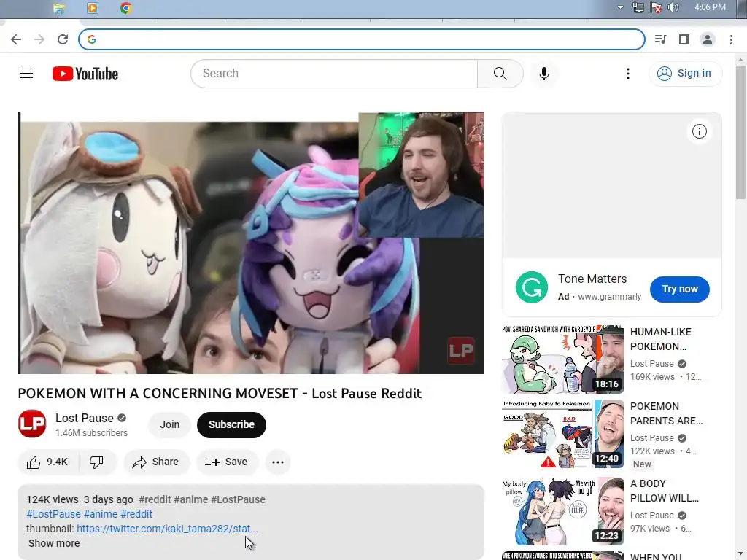Open the more actions ellipsis below video
Viewport: 747px width, 560px height.
[x=278, y=462]
